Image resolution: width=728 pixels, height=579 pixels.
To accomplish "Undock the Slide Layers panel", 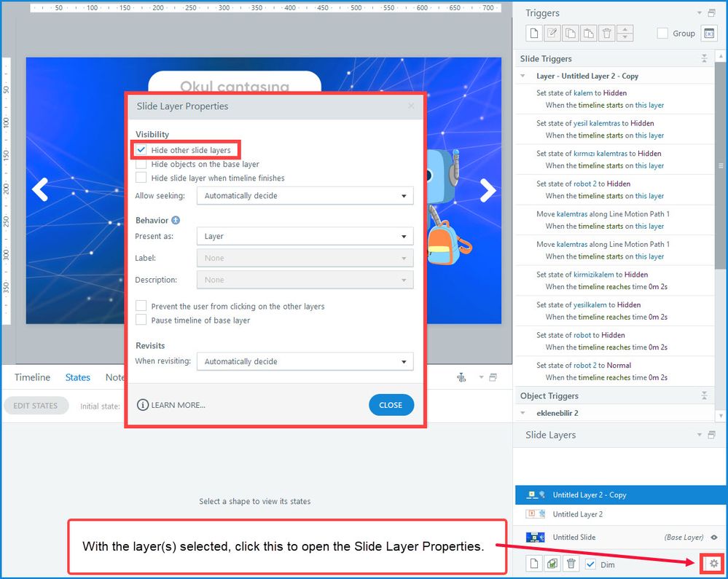I will (711, 435).
